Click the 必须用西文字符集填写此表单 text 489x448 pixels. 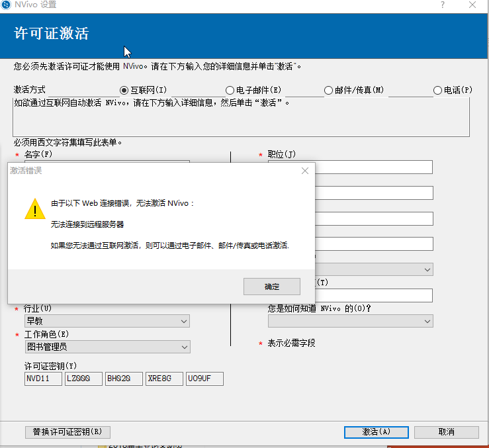67,142
